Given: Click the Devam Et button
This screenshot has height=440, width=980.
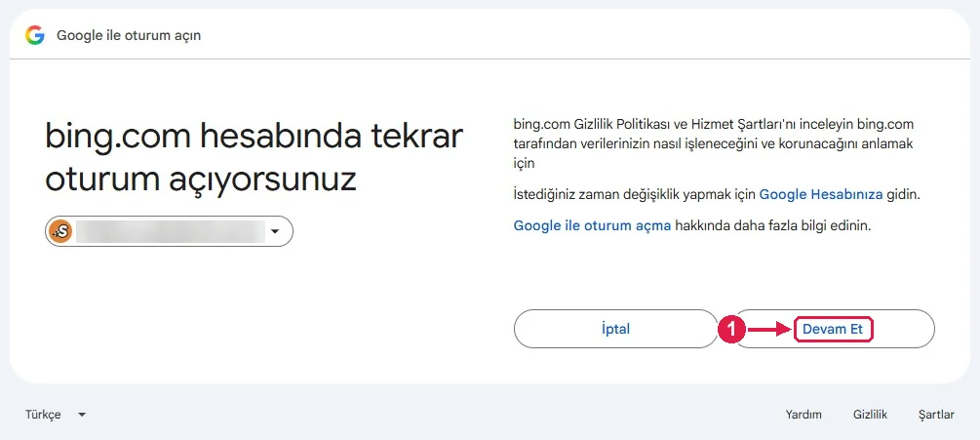Looking at the screenshot, I should (x=833, y=329).
